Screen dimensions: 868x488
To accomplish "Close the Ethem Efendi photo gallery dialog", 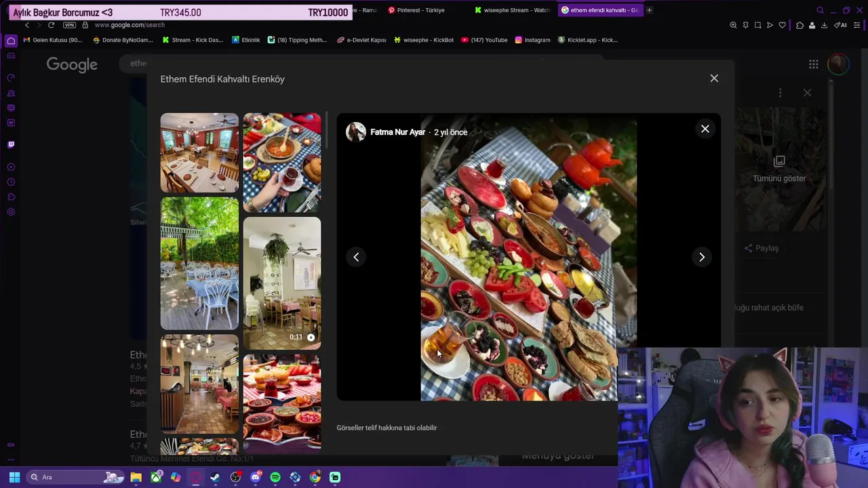I will tap(714, 79).
